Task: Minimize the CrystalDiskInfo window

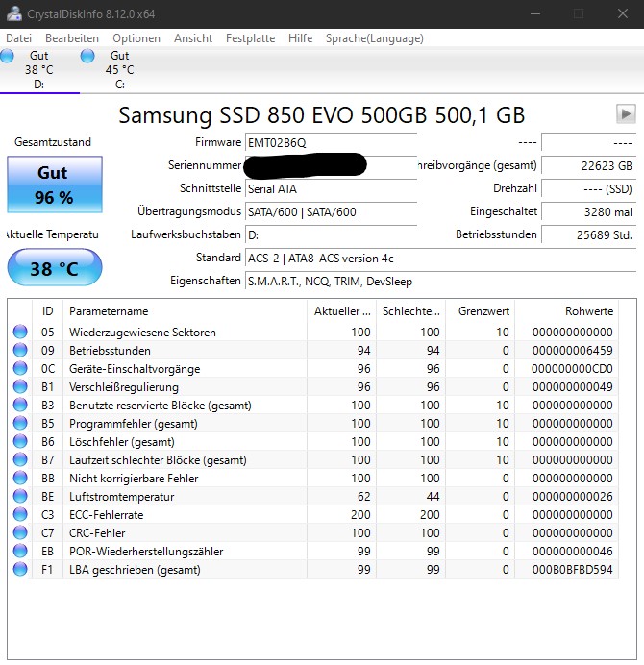Action: pos(535,13)
